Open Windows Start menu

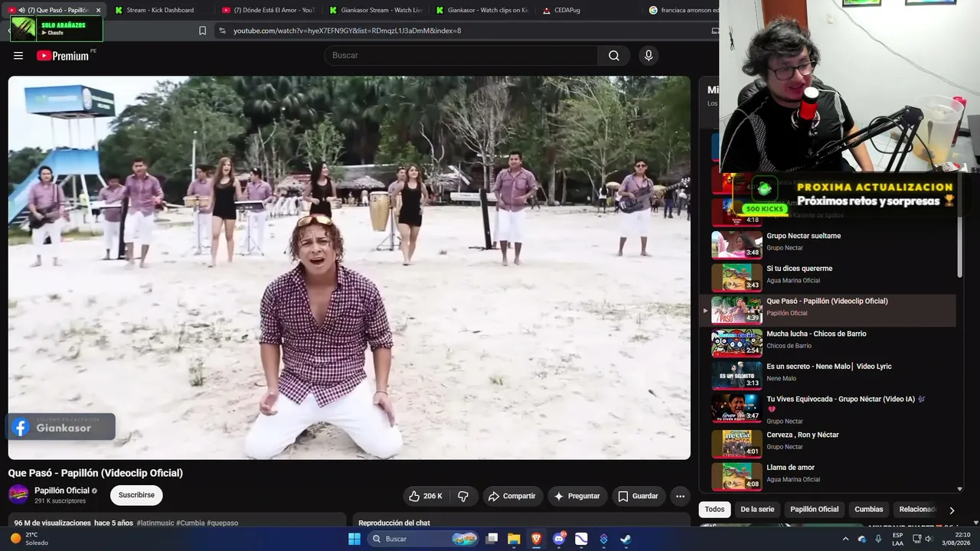pyautogui.click(x=354, y=539)
